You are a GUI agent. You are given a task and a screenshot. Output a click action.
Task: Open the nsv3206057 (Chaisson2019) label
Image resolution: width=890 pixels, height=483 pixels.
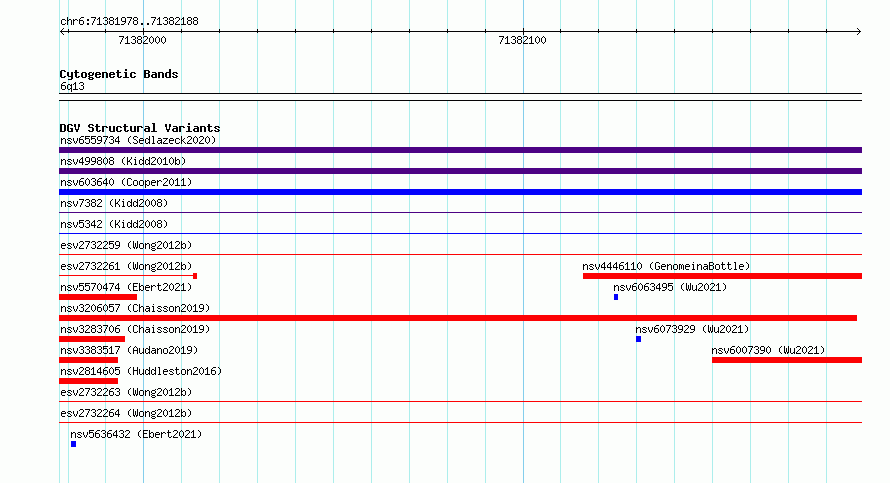tap(135, 308)
